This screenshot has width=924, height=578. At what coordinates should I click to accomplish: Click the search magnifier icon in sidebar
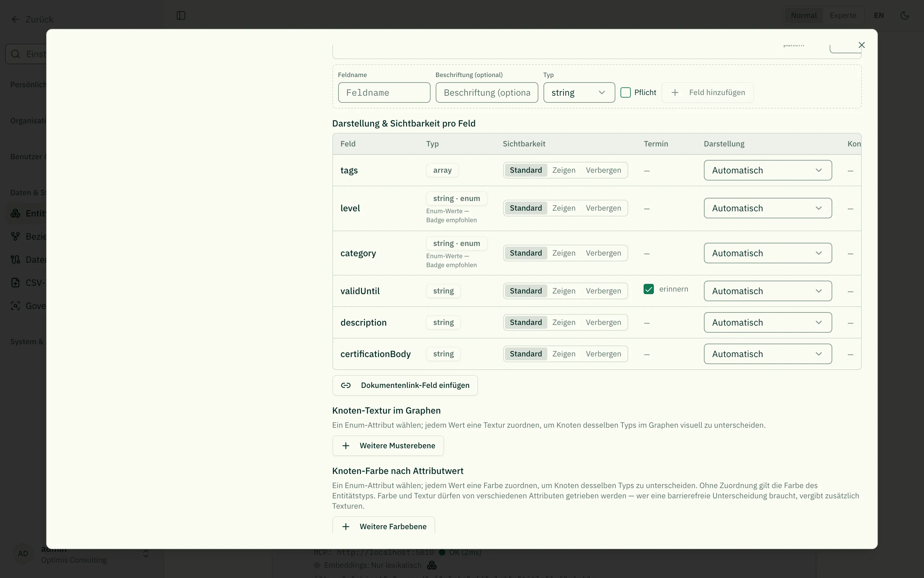pos(15,54)
